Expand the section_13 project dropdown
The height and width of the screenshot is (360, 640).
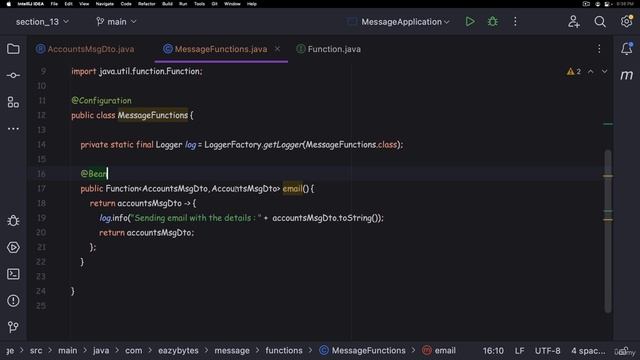[x=42, y=22]
